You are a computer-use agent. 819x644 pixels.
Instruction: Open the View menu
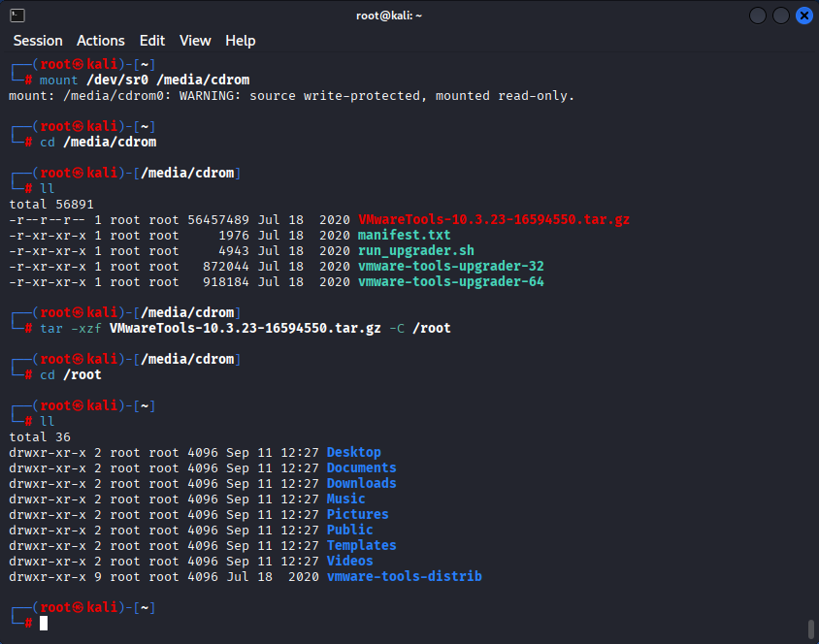[x=195, y=41]
